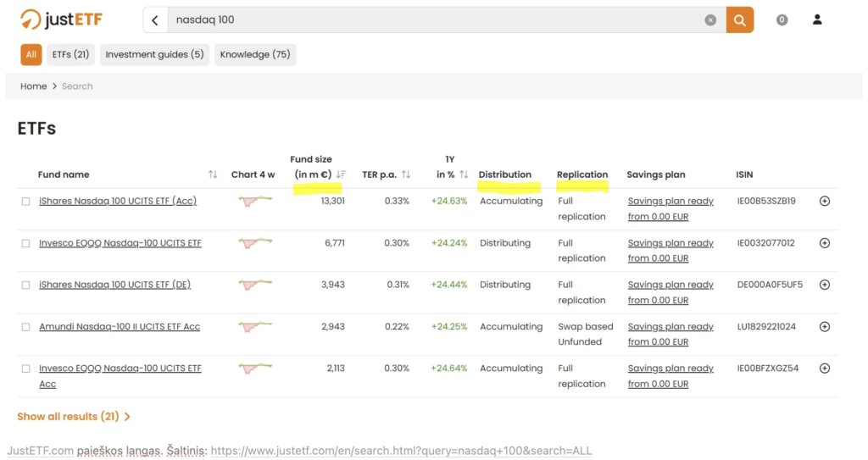
Task: Clear the search field with X icon
Action: pyautogui.click(x=710, y=20)
